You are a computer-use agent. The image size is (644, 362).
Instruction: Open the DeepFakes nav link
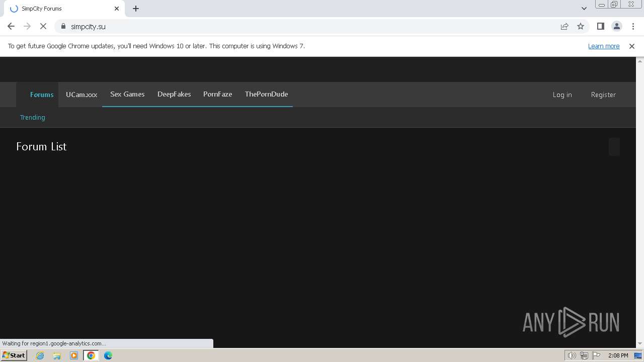[174, 94]
